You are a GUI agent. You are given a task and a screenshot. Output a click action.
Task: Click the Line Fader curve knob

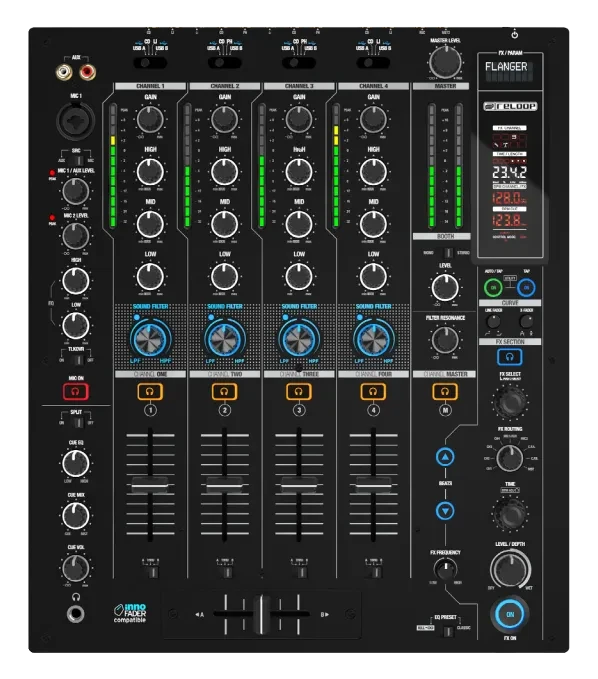(x=493, y=321)
